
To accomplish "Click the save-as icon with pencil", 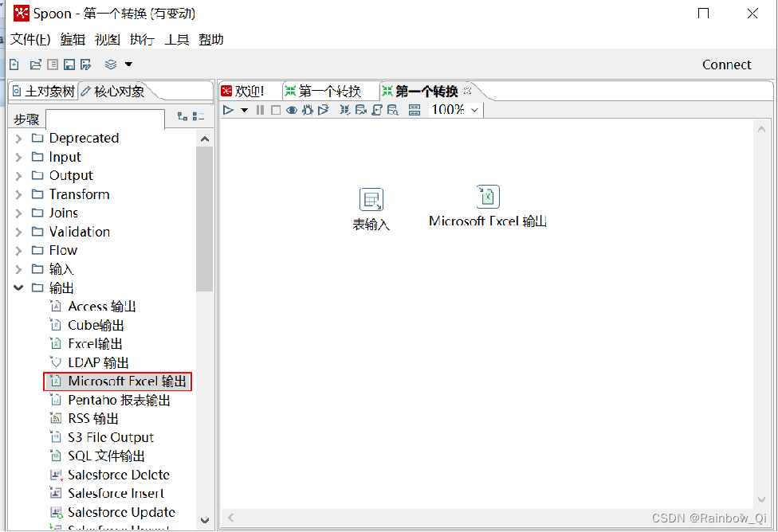I will coord(86,65).
